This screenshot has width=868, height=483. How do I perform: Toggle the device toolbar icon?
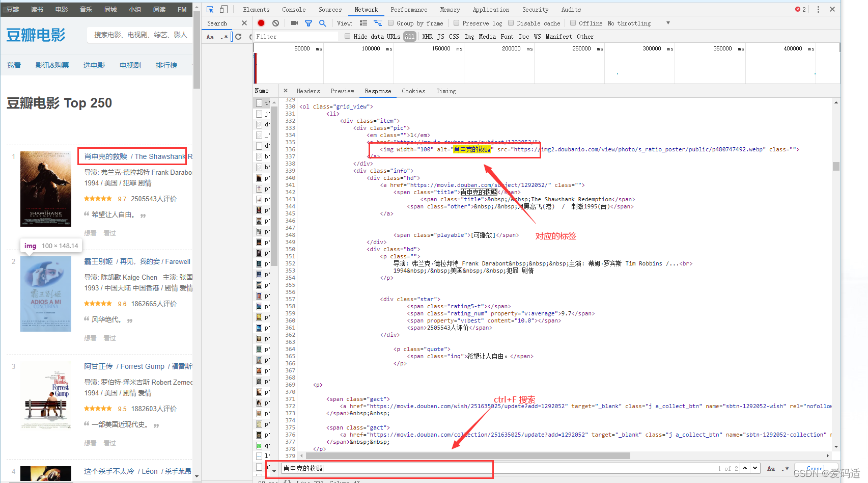[x=223, y=9]
